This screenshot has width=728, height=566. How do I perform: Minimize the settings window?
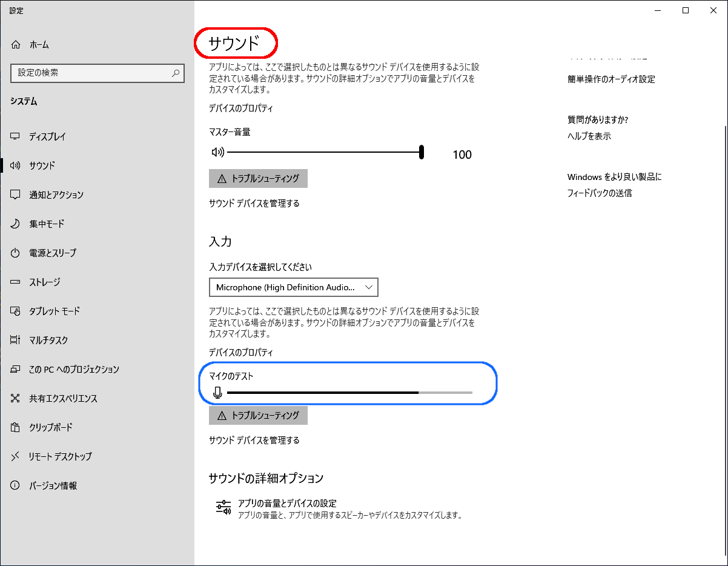tap(658, 10)
